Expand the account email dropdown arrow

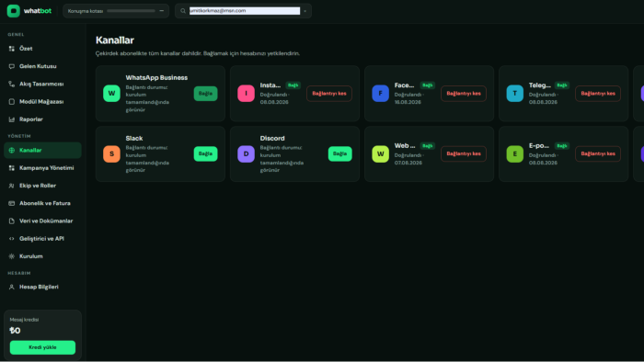tap(305, 11)
